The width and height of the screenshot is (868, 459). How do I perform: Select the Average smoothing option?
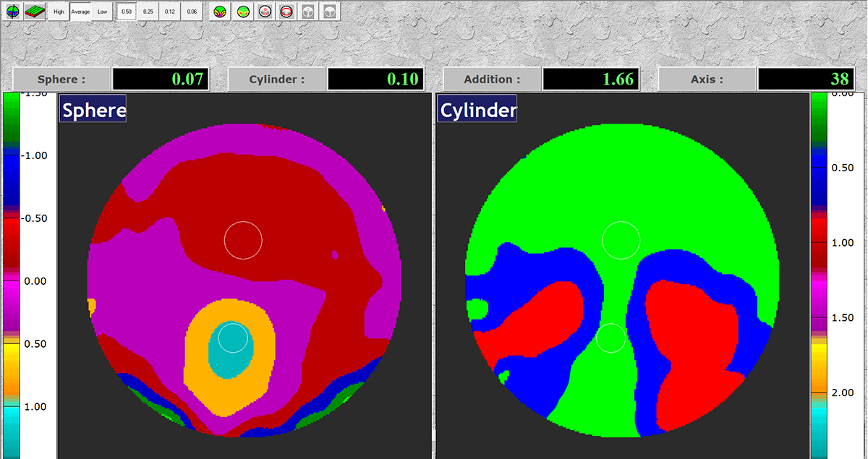(80, 12)
